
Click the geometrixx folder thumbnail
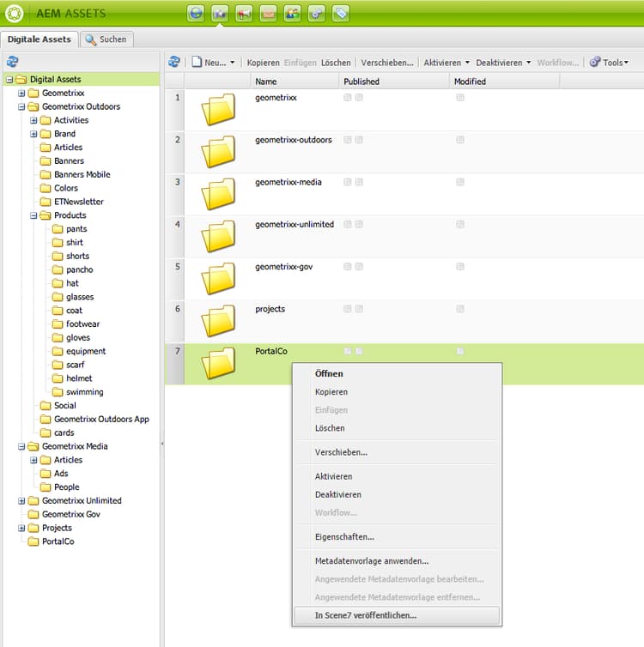coord(218,109)
